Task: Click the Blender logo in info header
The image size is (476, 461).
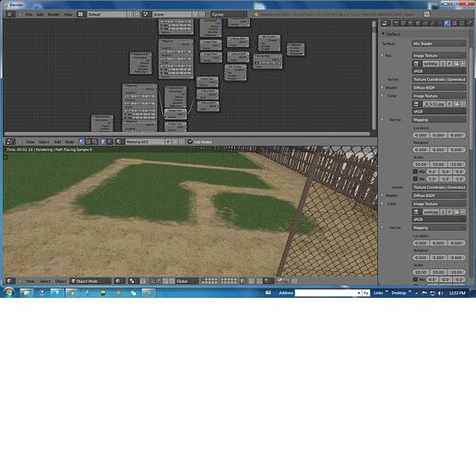Action: pos(256,14)
